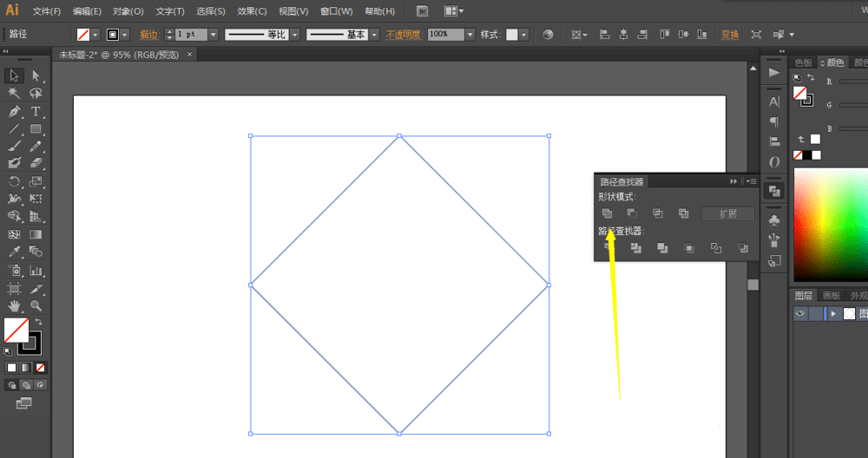Open the 效果(C) menu
Viewport: 868px width, 458px height.
252,11
